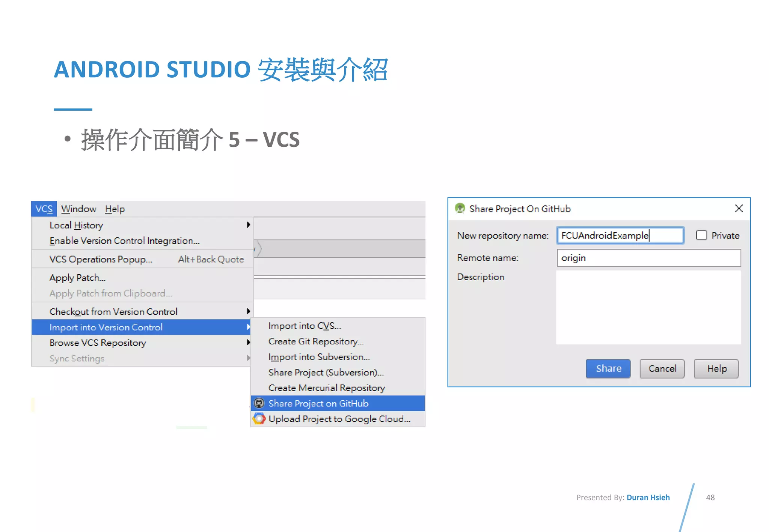769x532 pixels.
Task: Choose Create Mercurial Repository option
Action: [338, 388]
